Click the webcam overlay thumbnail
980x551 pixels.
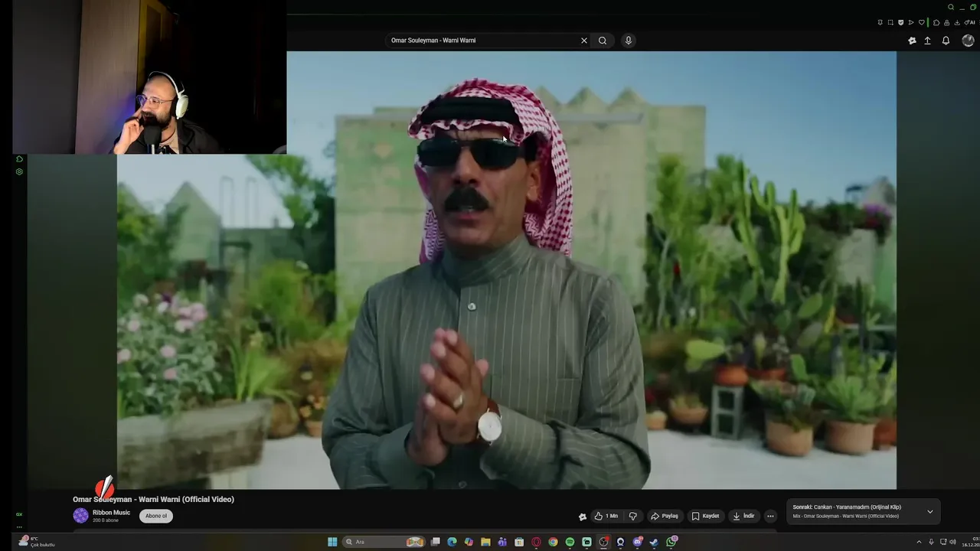149,77
